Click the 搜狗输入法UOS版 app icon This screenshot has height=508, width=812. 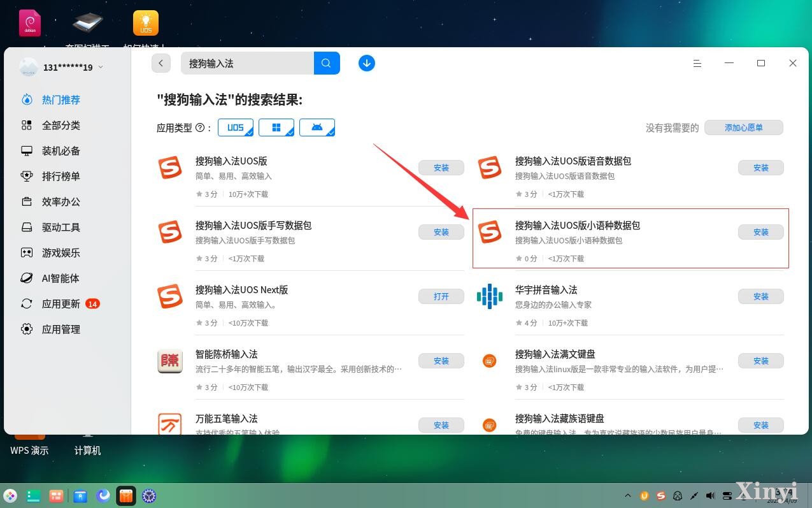point(170,168)
